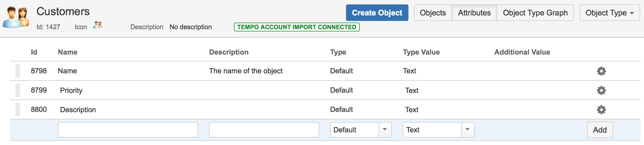Focus the new attribute name field
644x145 pixels.
128,130
